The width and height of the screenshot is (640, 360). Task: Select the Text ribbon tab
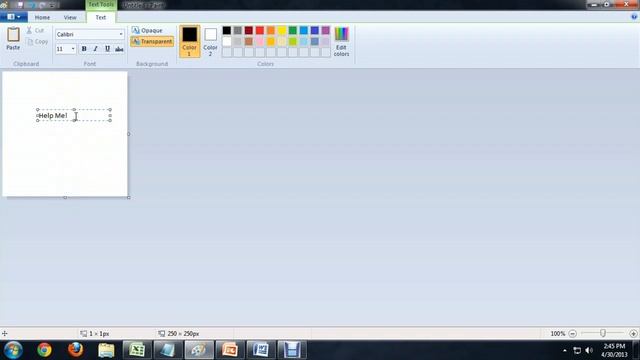tap(100, 18)
